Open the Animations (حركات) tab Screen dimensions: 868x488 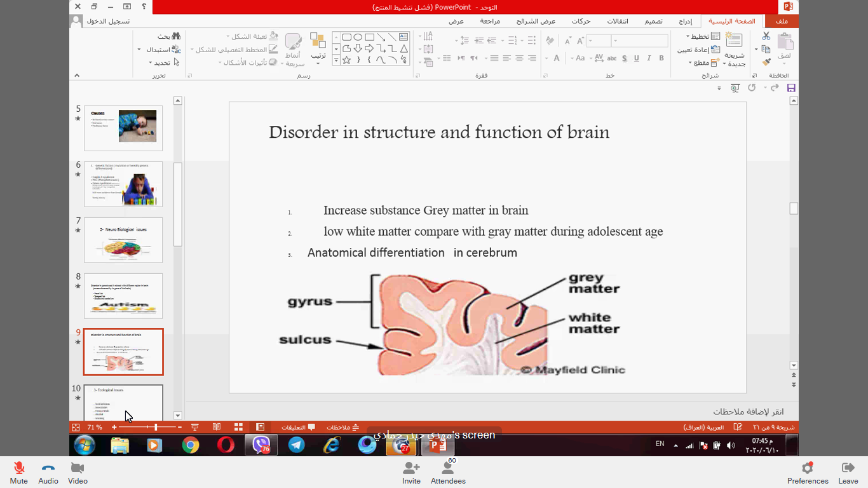[x=581, y=21]
